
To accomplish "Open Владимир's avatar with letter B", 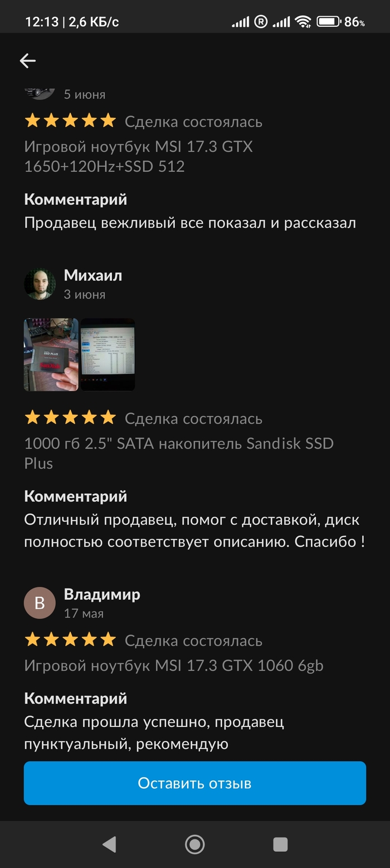I will coord(40,603).
